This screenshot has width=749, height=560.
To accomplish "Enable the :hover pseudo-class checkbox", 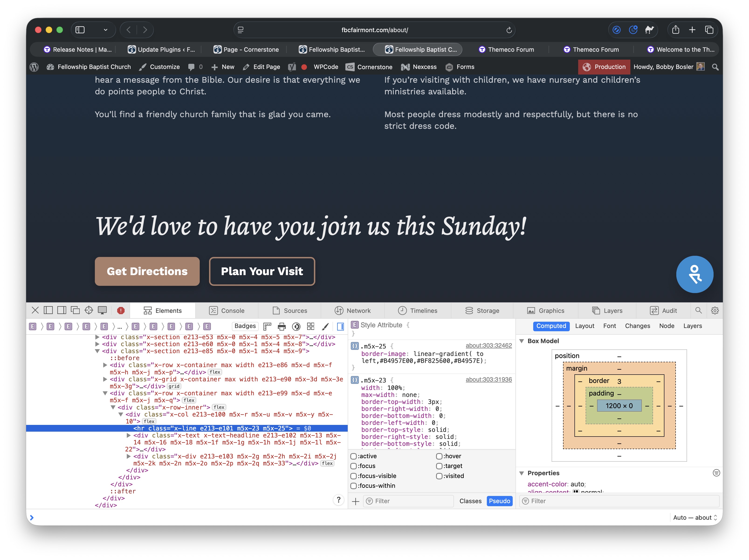I will tap(439, 456).
